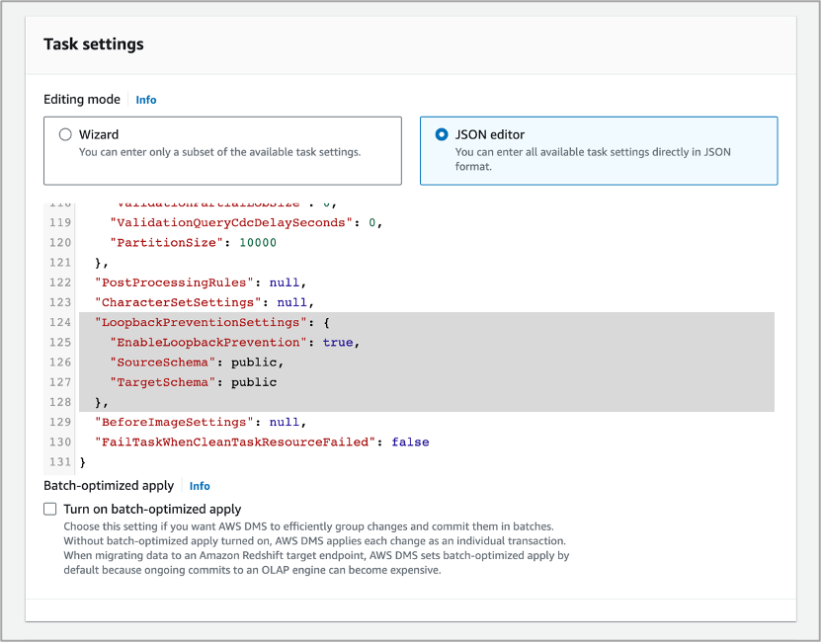Click the "Turn on batch-optimized apply" label
821x644 pixels.
[x=152, y=509]
